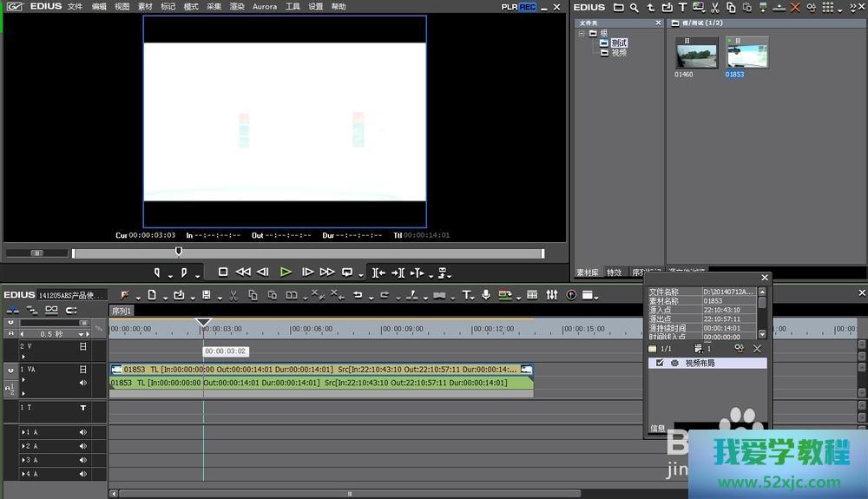Click the Search magnifier icon in bin toolbar

click(x=635, y=8)
